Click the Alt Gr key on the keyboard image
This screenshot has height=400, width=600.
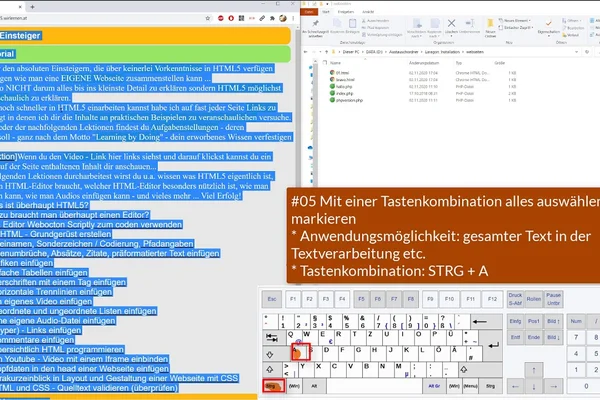[x=434, y=386]
